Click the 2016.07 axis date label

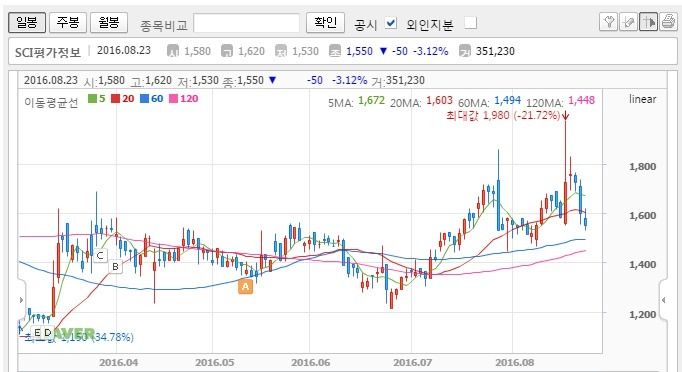click(x=413, y=362)
